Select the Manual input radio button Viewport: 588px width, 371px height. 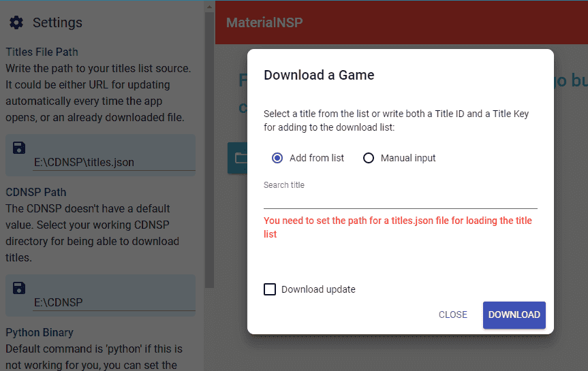click(369, 158)
